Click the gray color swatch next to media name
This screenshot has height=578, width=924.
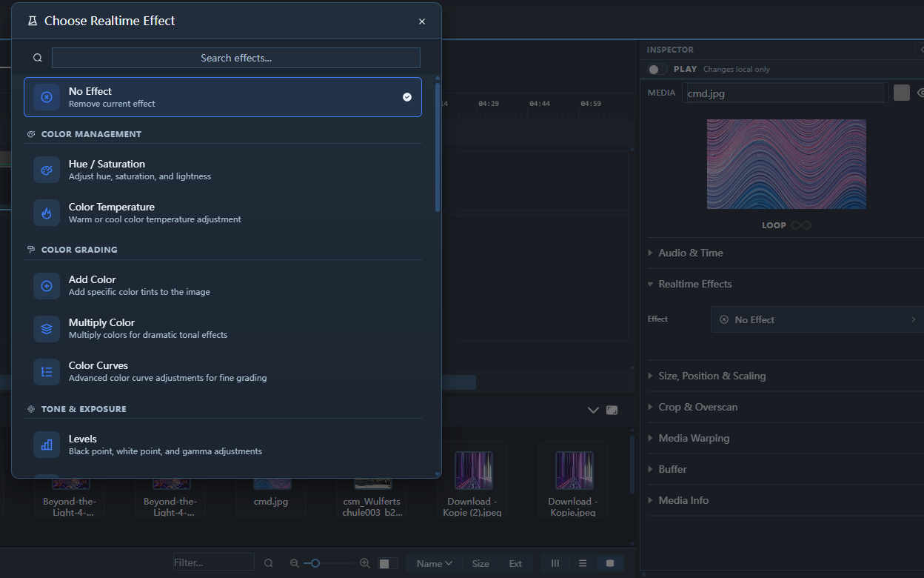[901, 93]
